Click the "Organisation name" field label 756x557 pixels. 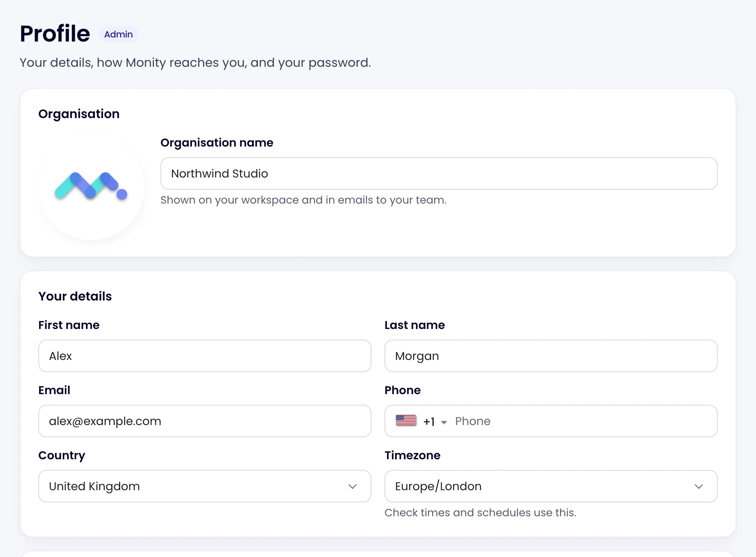(x=217, y=143)
